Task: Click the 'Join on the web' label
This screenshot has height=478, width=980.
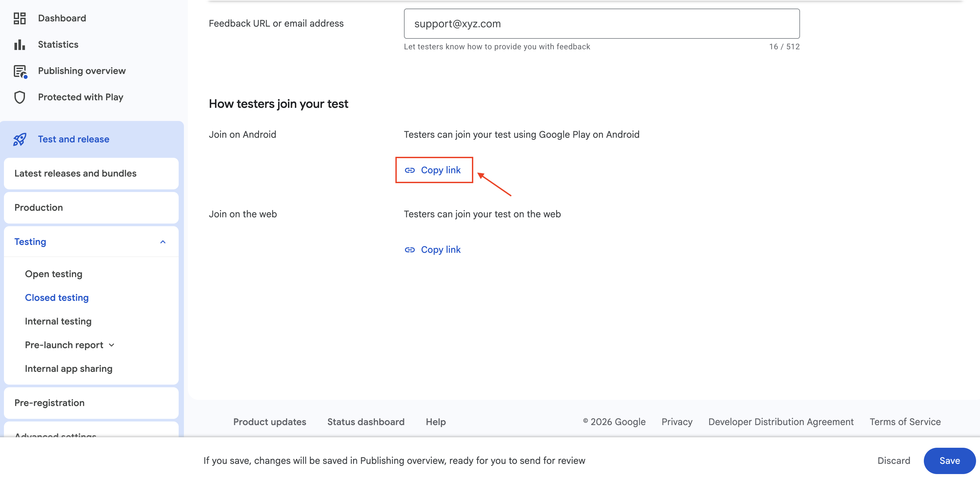Action: pos(243,214)
